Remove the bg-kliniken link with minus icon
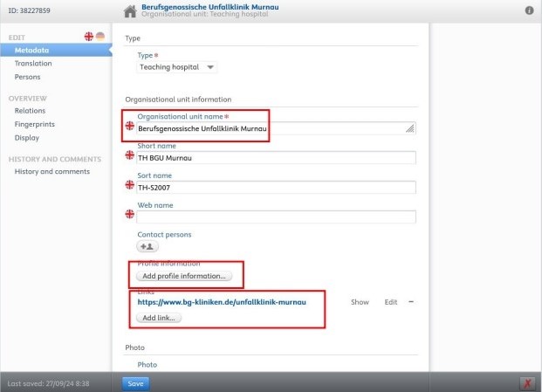The height and width of the screenshot is (392, 542). [411, 302]
